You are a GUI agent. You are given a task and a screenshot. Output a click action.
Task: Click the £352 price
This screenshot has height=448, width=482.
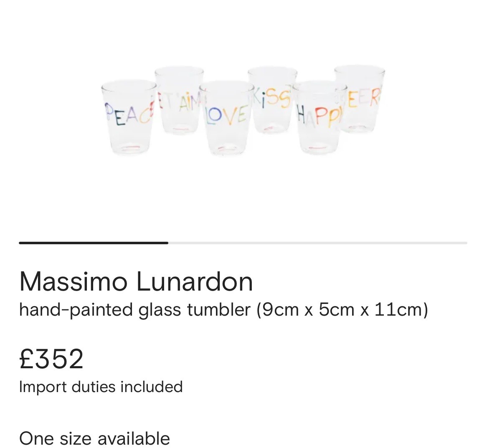click(51, 359)
